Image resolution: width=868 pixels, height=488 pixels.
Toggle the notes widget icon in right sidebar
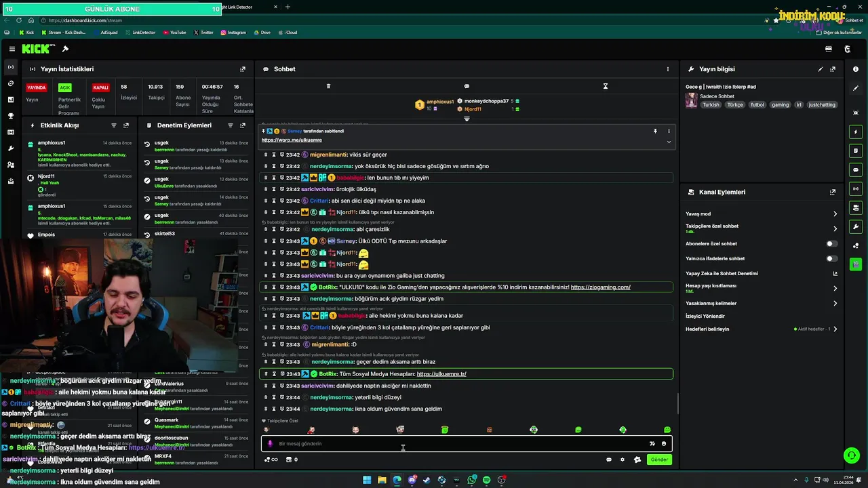[856, 150]
